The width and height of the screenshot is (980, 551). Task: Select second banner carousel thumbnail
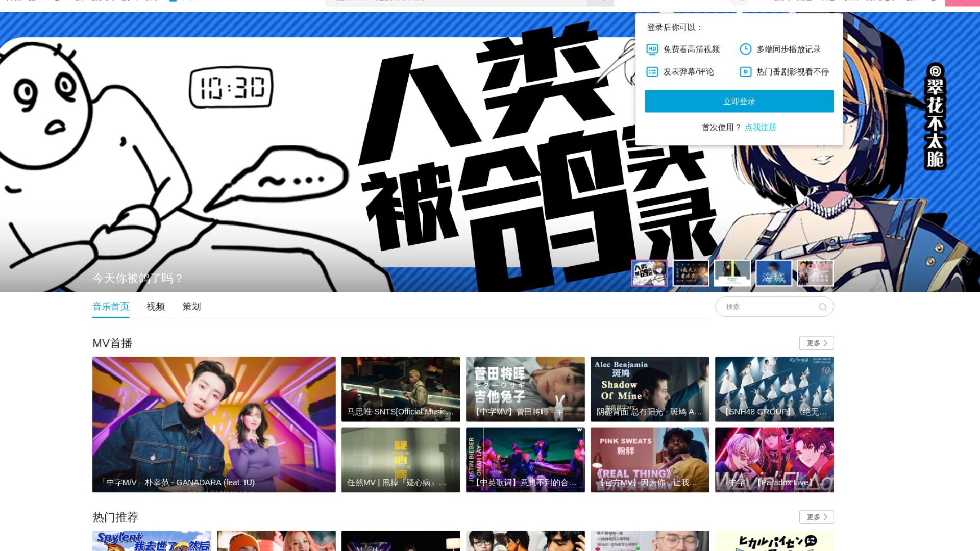[691, 273]
